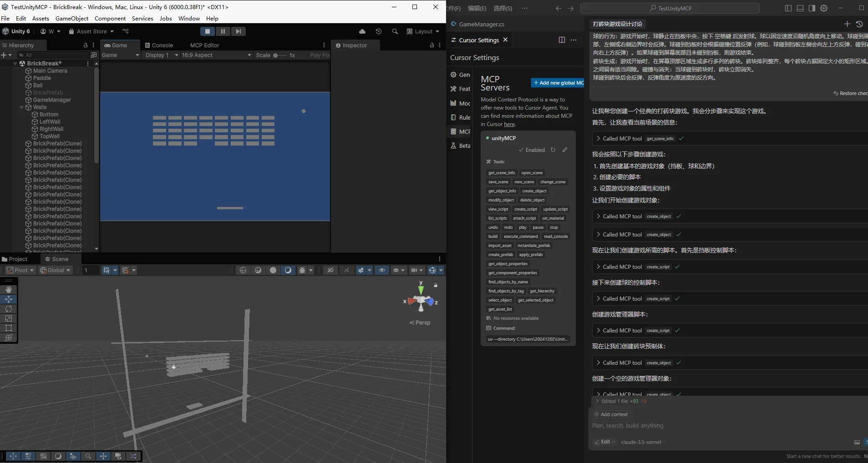This screenshot has width=868, height=463.
Task: Toggle the Scene gizmo lock icon
Action: pos(436,285)
